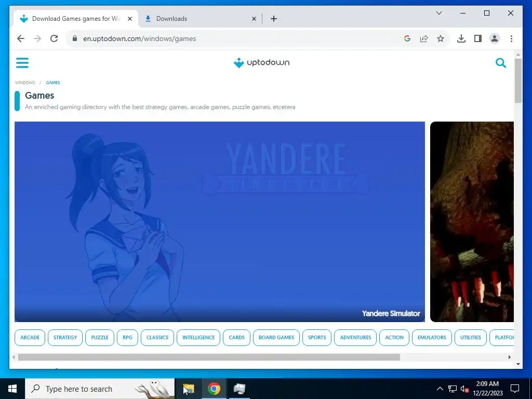Viewport: 532px width, 399px height.
Task: Pick the BOARD GAMES category
Action: (276, 338)
